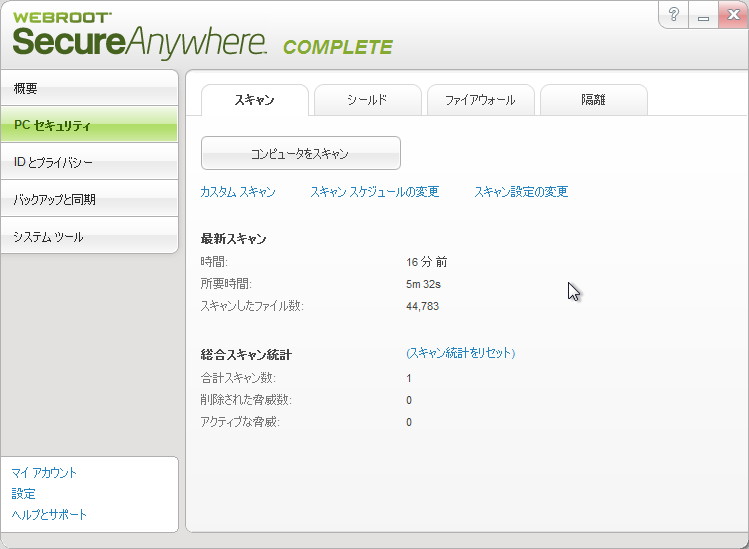Image resolution: width=749 pixels, height=549 pixels.
Task: Click the コンピュータをスキャン button
Action: point(300,153)
